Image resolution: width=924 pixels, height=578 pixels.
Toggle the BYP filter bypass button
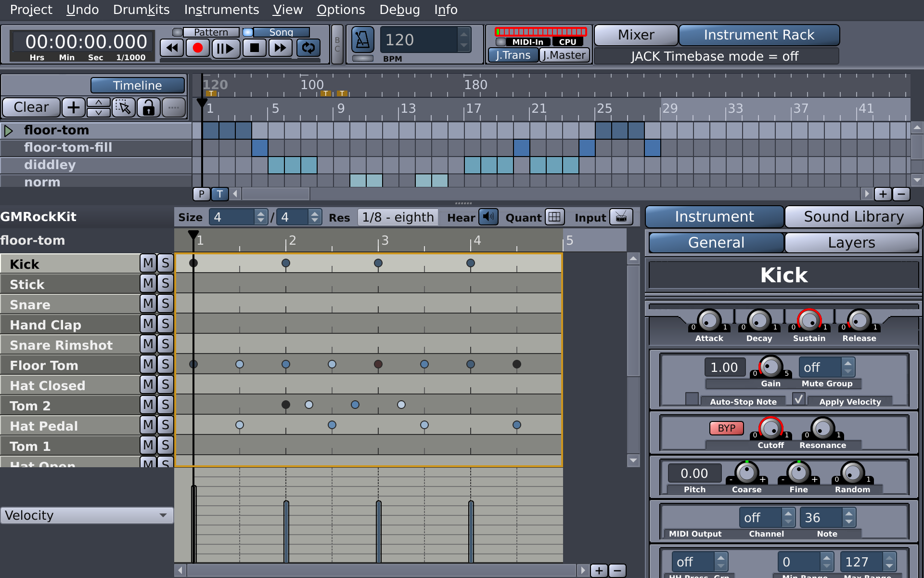(x=726, y=428)
